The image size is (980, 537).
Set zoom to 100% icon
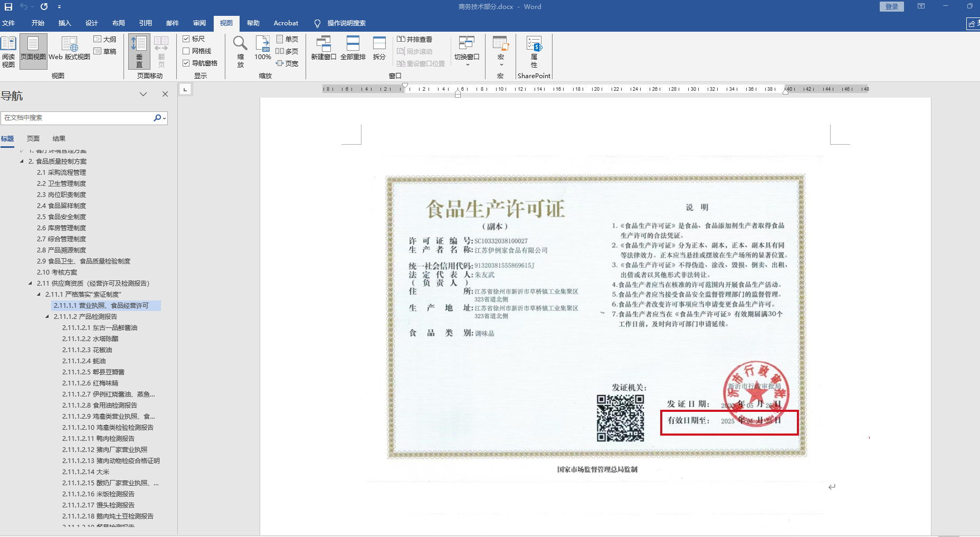point(263,48)
